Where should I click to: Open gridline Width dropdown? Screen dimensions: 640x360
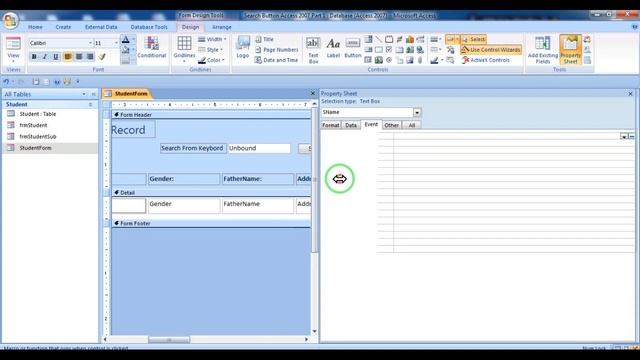click(212, 39)
